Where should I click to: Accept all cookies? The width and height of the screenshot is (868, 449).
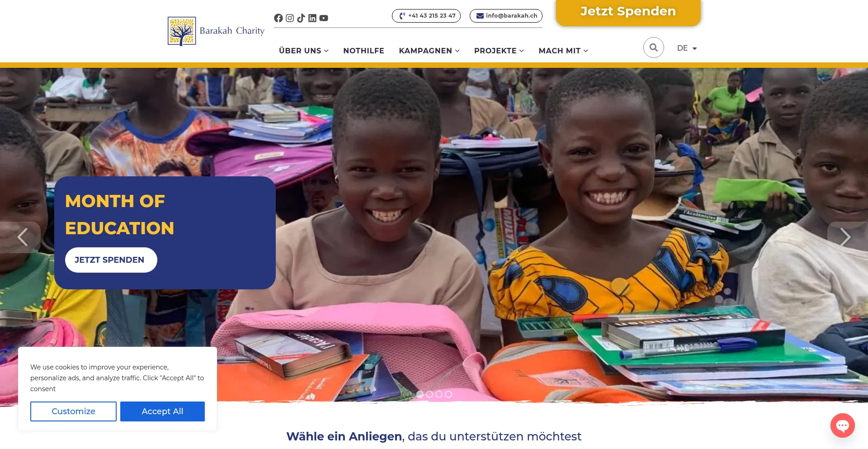(x=162, y=411)
